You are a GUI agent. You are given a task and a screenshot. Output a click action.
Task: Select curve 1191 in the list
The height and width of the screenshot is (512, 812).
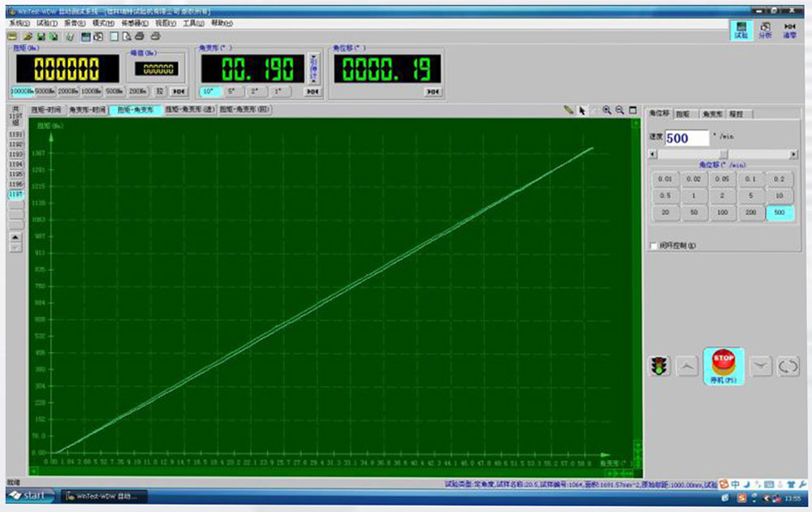click(x=15, y=135)
